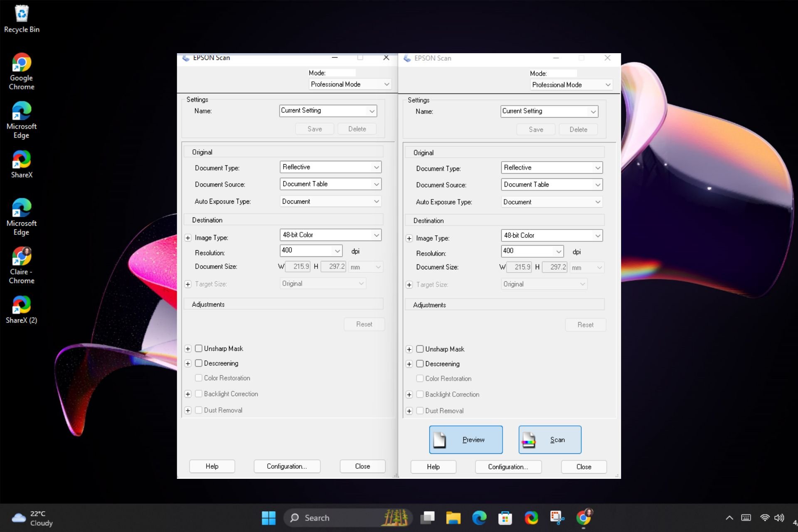Open volume control tray icon

click(779, 518)
